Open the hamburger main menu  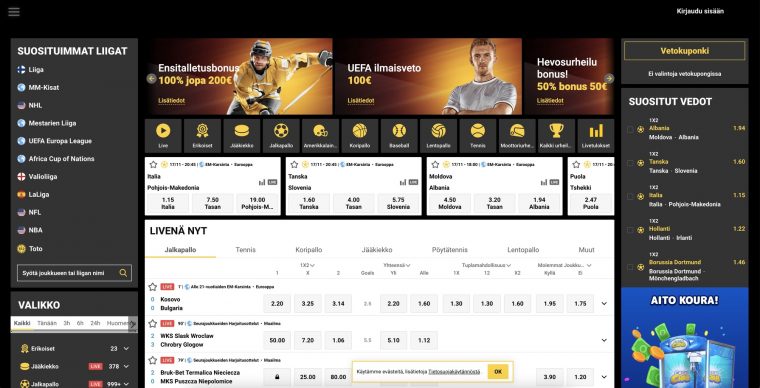14,11
